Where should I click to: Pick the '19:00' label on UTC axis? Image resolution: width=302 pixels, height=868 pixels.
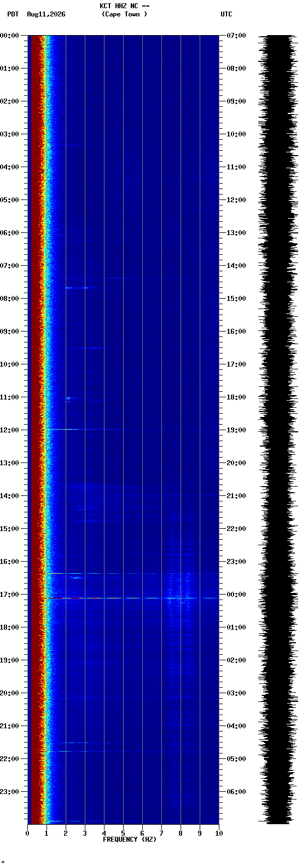pyautogui.click(x=236, y=430)
